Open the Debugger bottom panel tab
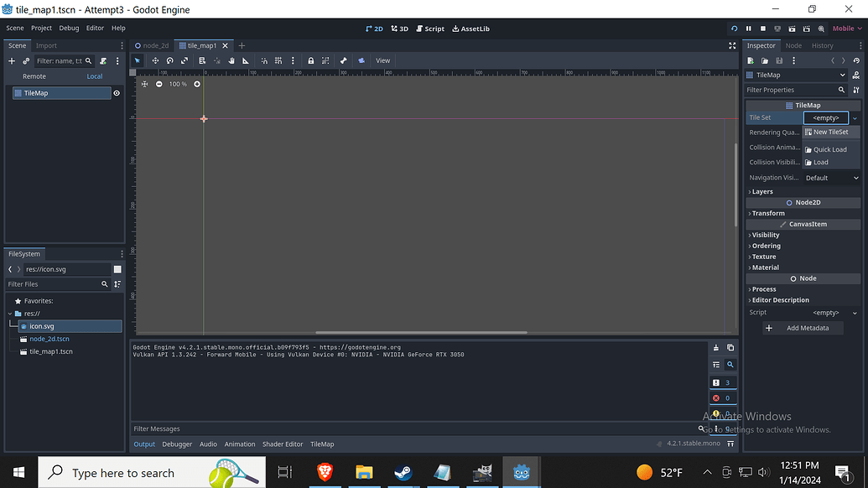The width and height of the screenshot is (868, 488). pyautogui.click(x=177, y=444)
